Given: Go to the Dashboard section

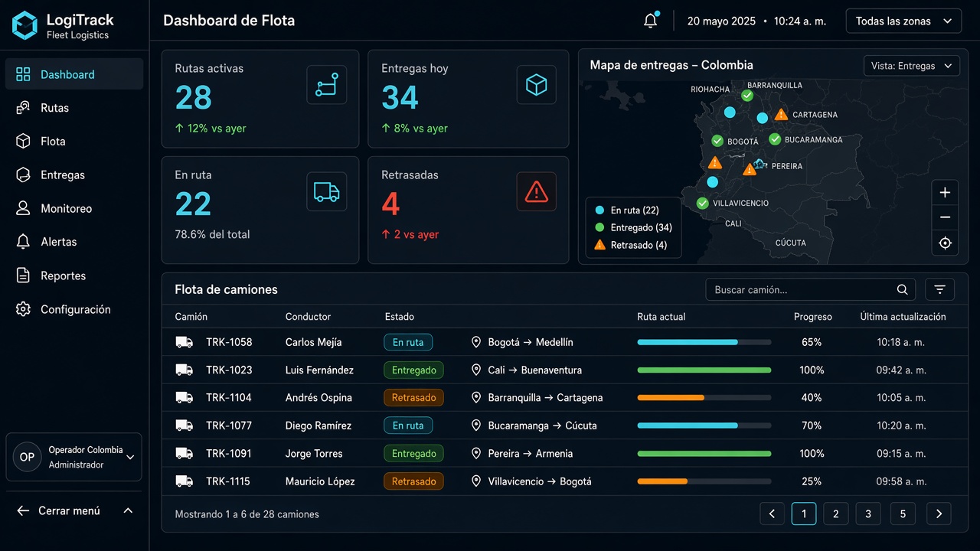Looking at the screenshot, I should 73,74.
